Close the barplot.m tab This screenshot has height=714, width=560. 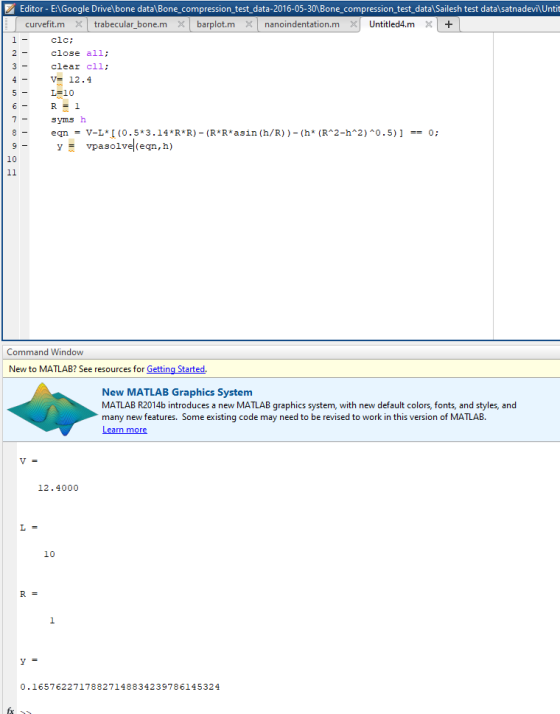[249, 24]
